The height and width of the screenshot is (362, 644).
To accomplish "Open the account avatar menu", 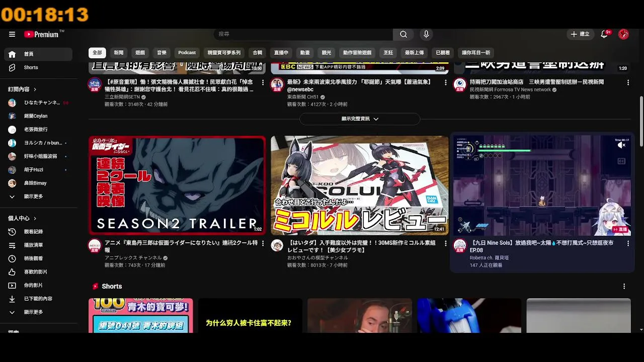I will [623, 34].
